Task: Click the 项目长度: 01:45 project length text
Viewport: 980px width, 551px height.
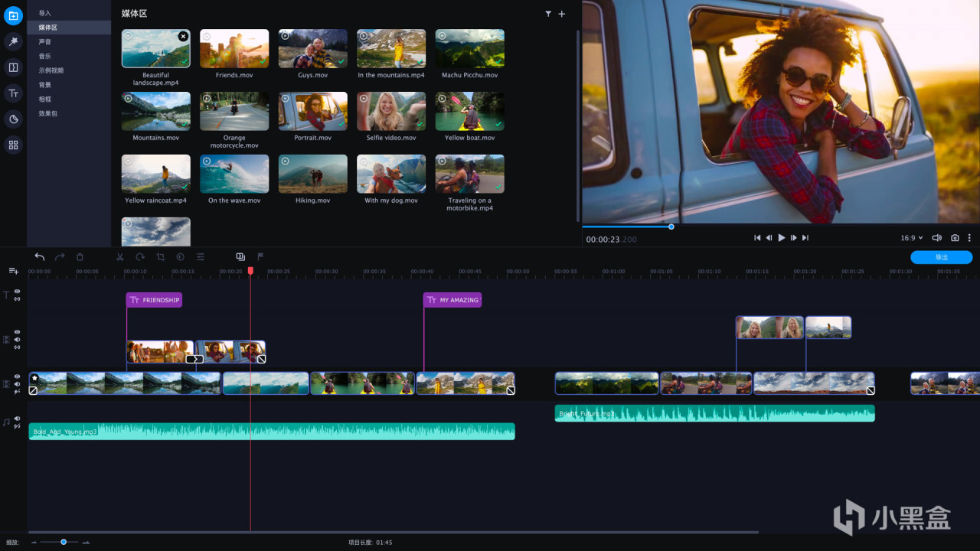Action: click(371, 543)
